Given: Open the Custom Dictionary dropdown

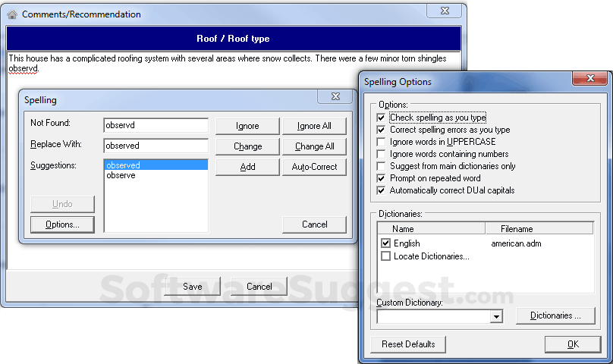Looking at the screenshot, I should click(x=496, y=316).
